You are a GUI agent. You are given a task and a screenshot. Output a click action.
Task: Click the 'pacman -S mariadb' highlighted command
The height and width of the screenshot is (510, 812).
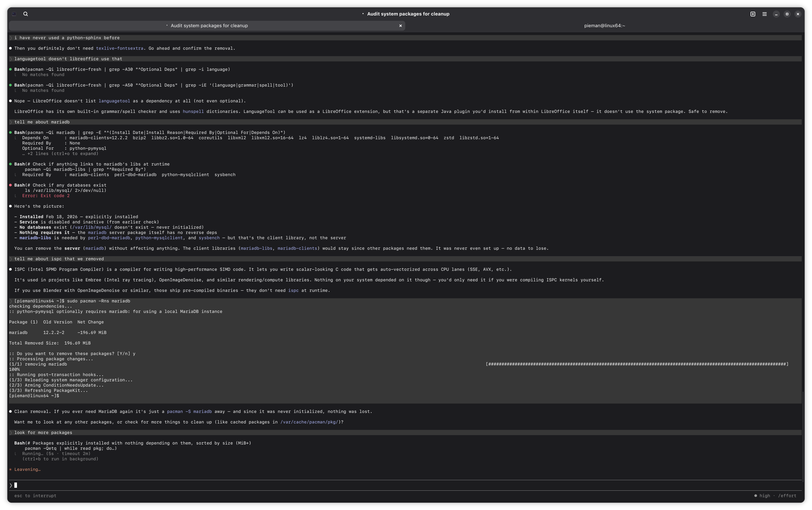click(x=189, y=411)
